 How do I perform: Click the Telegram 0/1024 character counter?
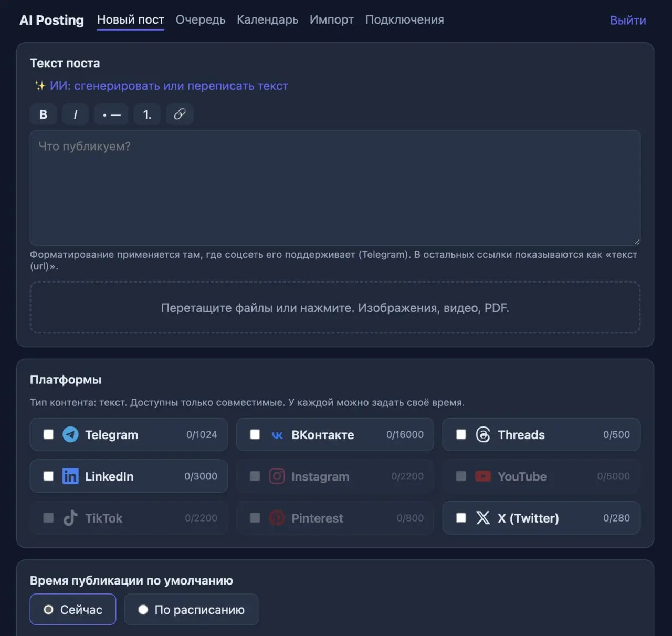(202, 434)
